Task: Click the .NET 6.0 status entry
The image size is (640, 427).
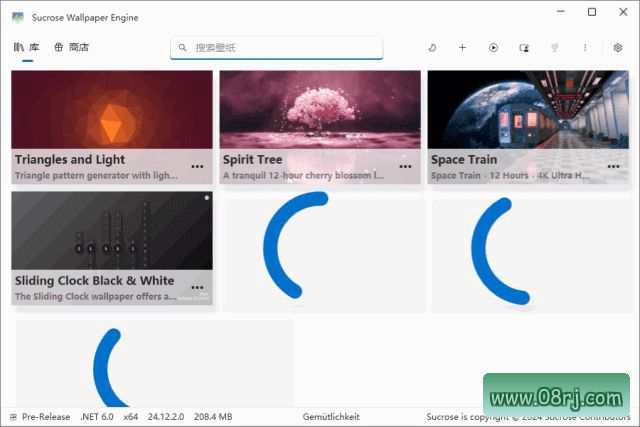Action: coord(97,417)
